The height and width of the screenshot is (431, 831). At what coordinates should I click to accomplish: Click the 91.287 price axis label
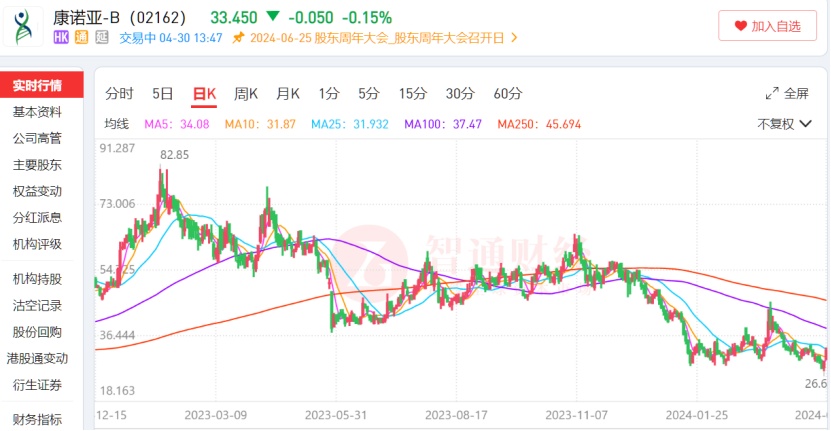[x=117, y=148]
